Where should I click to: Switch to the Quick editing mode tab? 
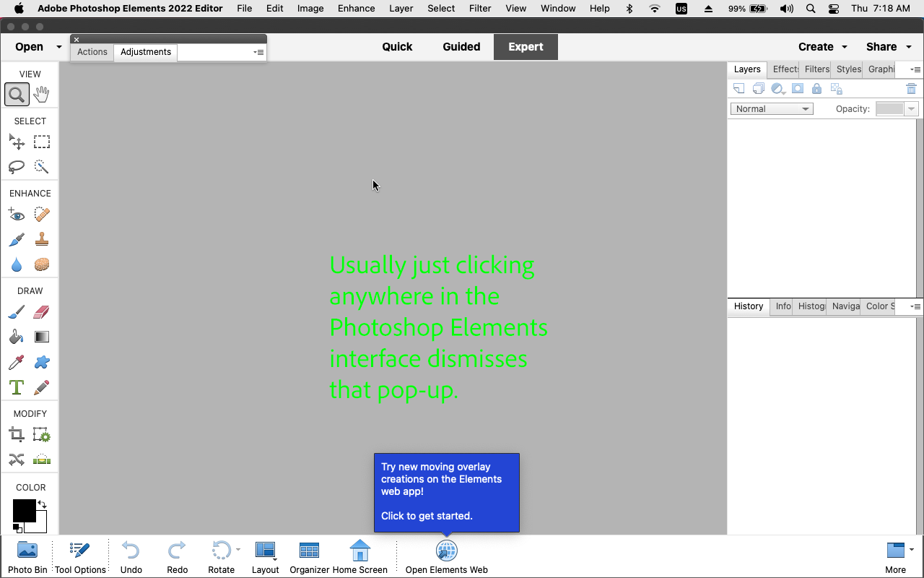coord(397,46)
